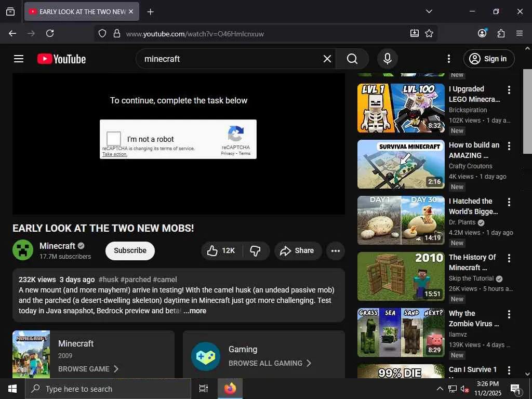The width and height of the screenshot is (532, 399).
Task: Open reCAPTCHA Privacy link
Action: (228, 153)
